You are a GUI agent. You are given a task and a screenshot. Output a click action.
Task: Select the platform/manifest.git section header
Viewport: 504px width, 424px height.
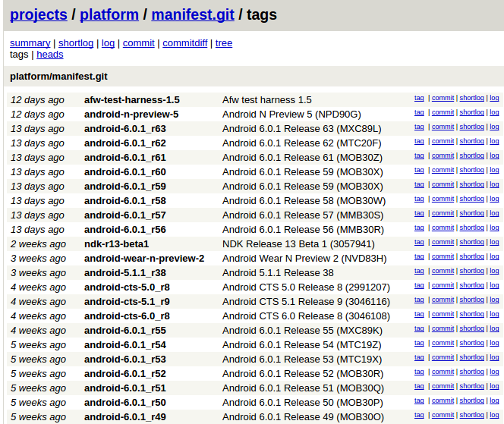[58, 77]
